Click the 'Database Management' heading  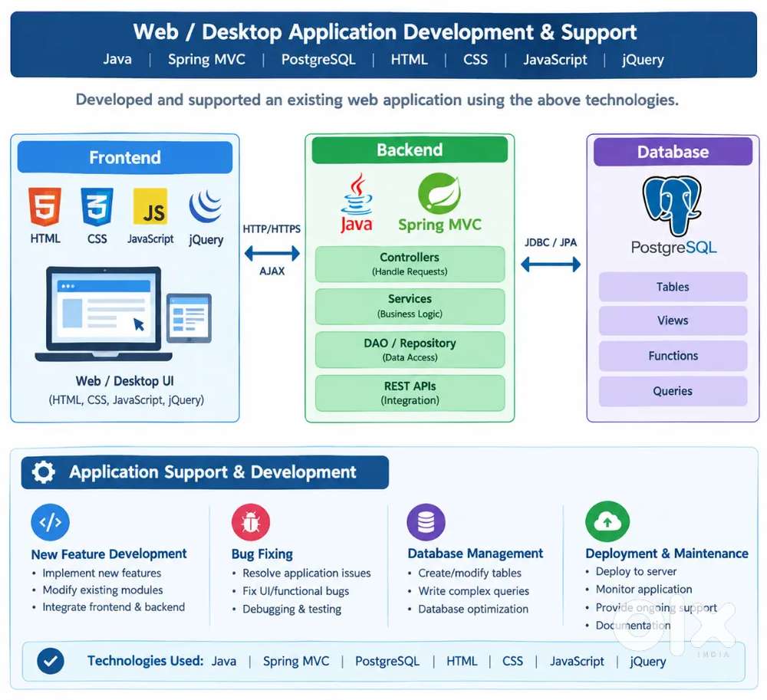[x=476, y=554]
